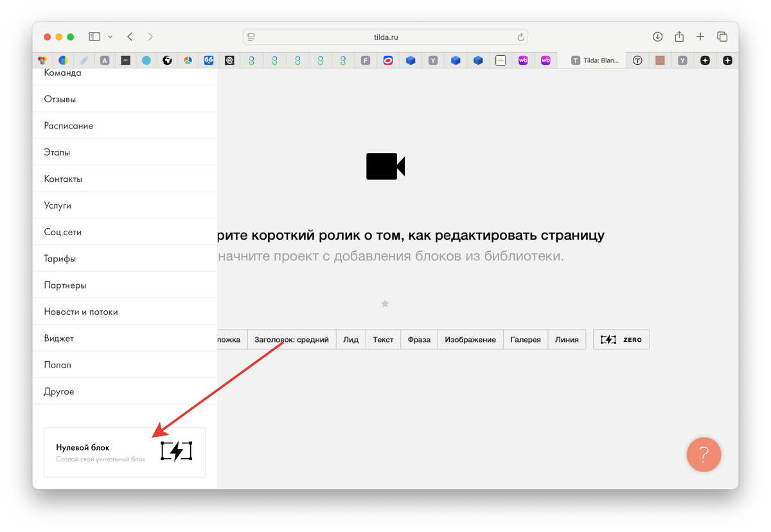Open the 'Отзывы' block category
This screenshot has height=532, width=771.
125,100
